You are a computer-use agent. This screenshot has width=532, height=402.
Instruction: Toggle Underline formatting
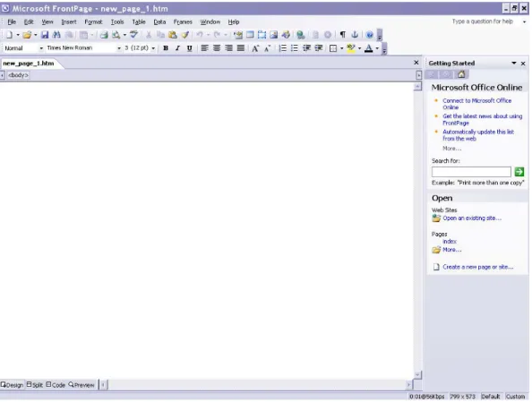click(189, 48)
